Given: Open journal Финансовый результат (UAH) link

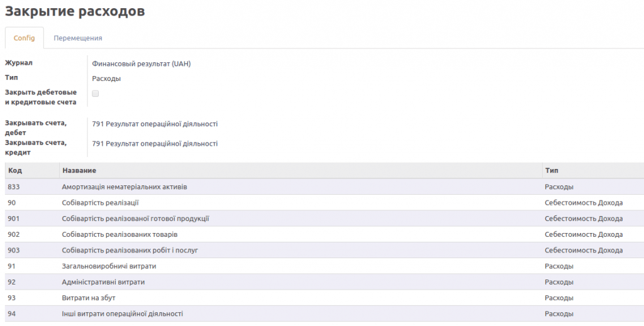Looking at the screenshot, I should tap(142, 64).
